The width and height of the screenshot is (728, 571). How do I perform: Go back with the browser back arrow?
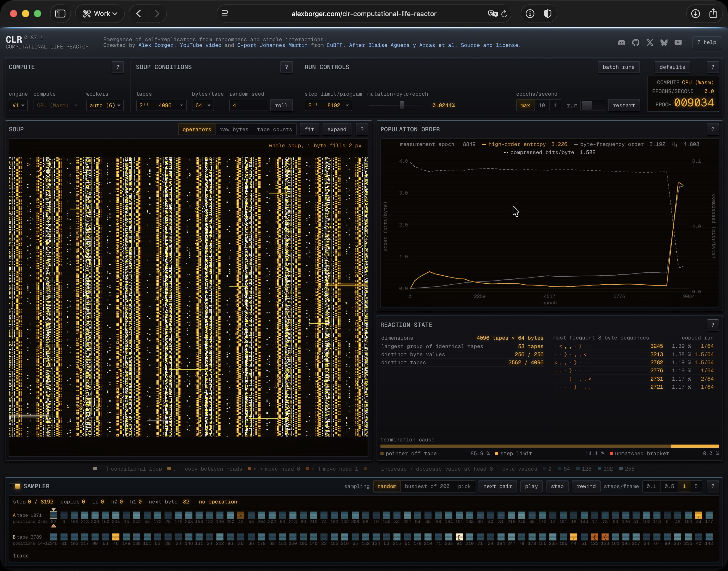coord(138,14)
